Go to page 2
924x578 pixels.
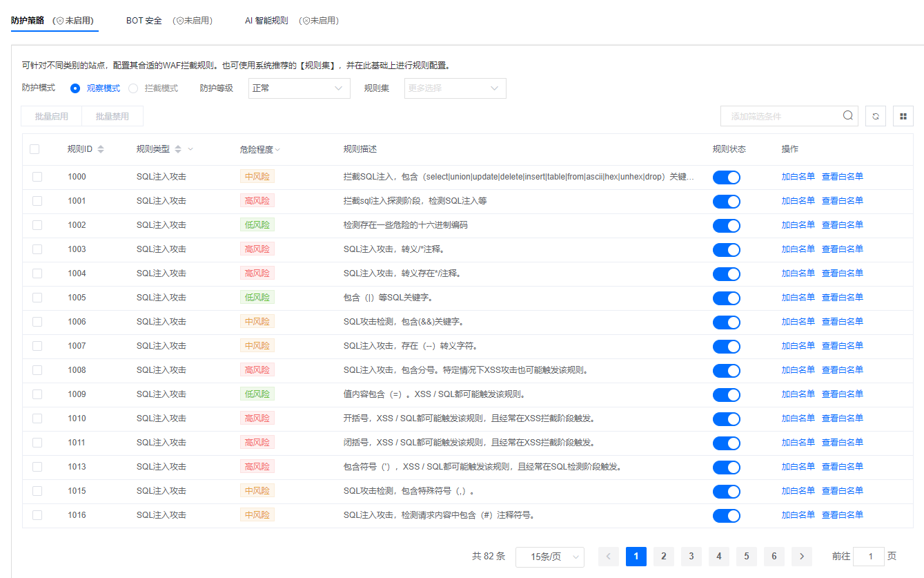(x=664, y=557)
